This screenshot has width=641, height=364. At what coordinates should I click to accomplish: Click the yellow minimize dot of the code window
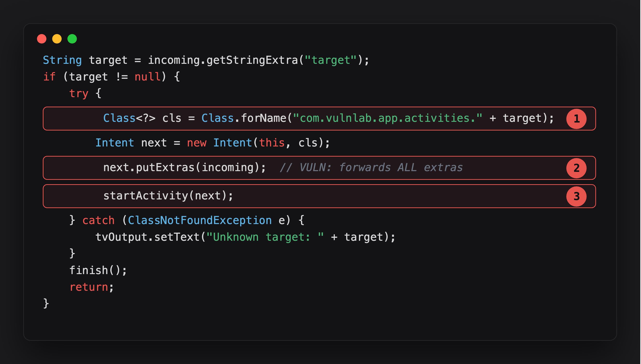pos(57,39)
